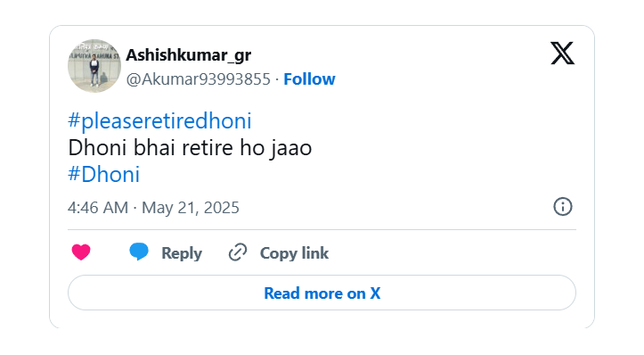The image size is (644, 355).
Task: Open the author's round profile picture
Action: (94, 66)
